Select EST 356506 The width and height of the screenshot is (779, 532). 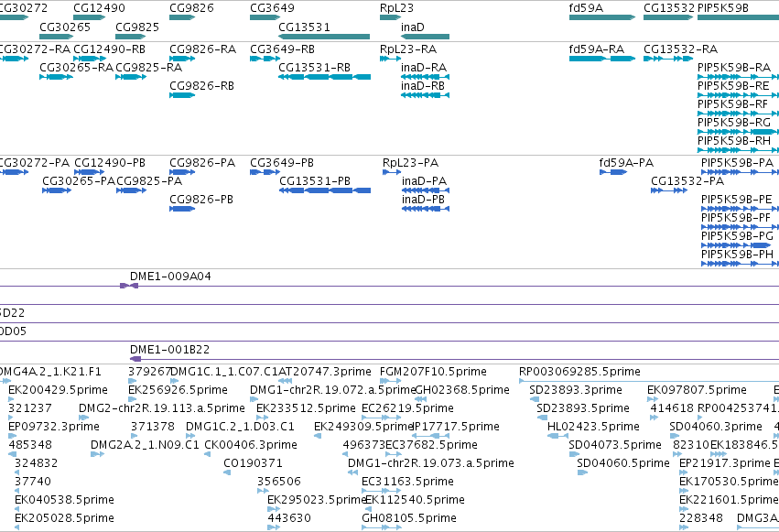click(x=263, y=491)
